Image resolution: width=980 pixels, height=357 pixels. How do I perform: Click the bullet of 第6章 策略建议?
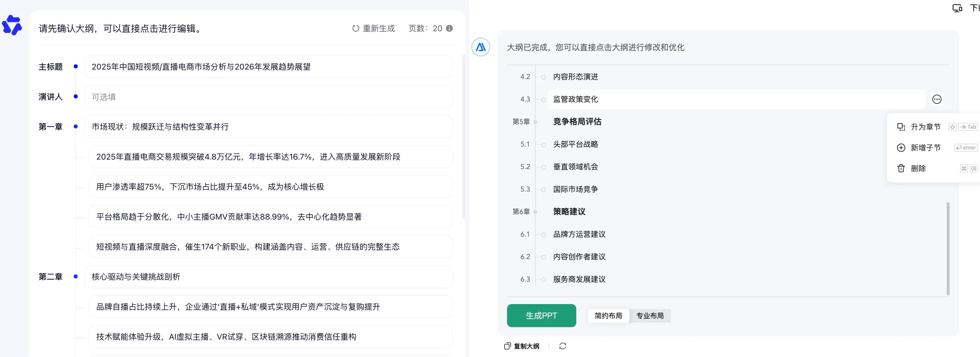[x=535, y=212]
